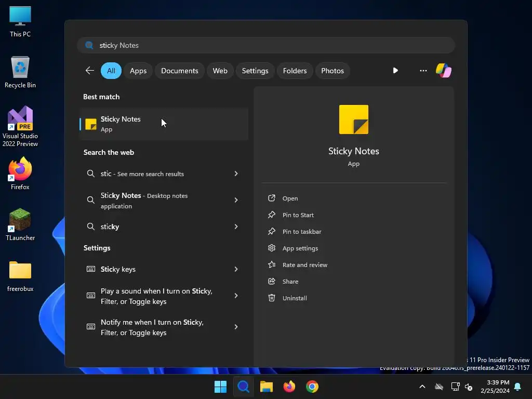
Task: Switch to the Settings filter tab
Action: tap(255, 71)
